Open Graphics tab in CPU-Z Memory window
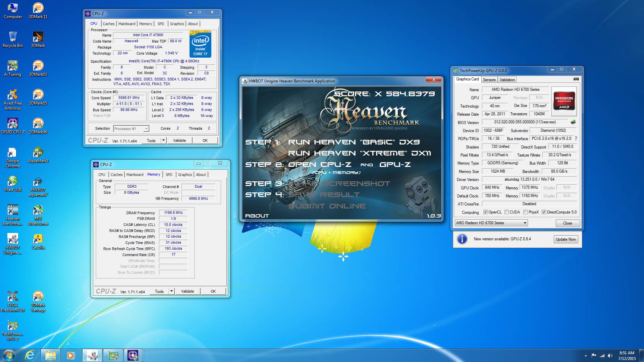The height and width of the screenshot is (362, 644). tap(185, 175)
